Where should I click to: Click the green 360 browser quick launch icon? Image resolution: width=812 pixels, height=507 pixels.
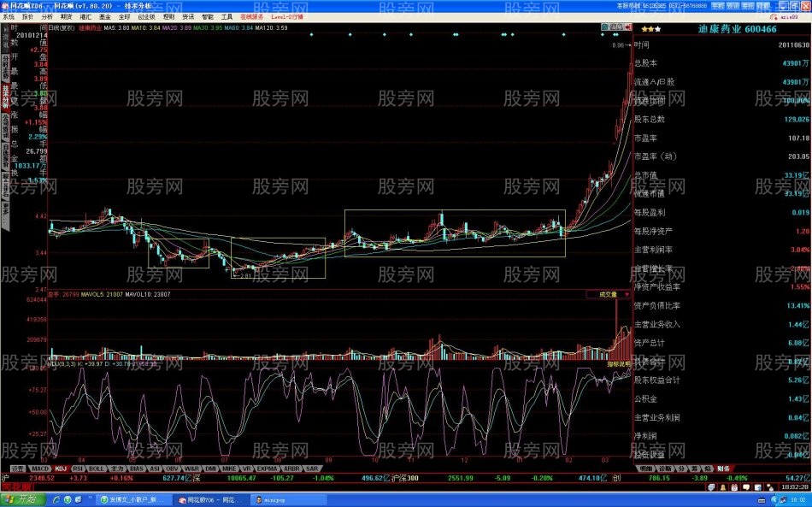(68, 500)
